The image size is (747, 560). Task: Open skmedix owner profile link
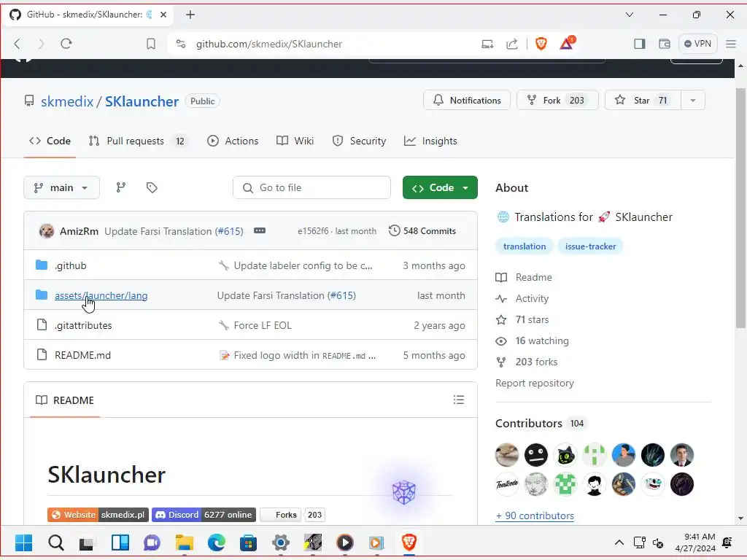click(67, 101)
